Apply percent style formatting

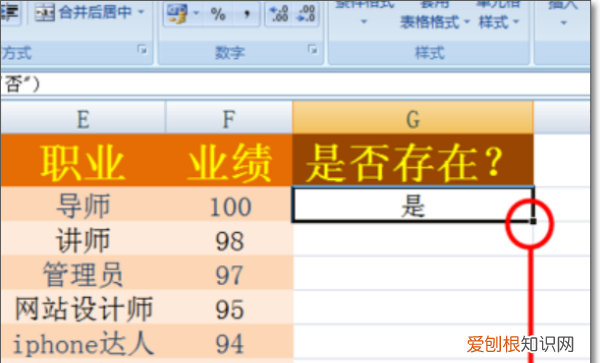[218, 15]
